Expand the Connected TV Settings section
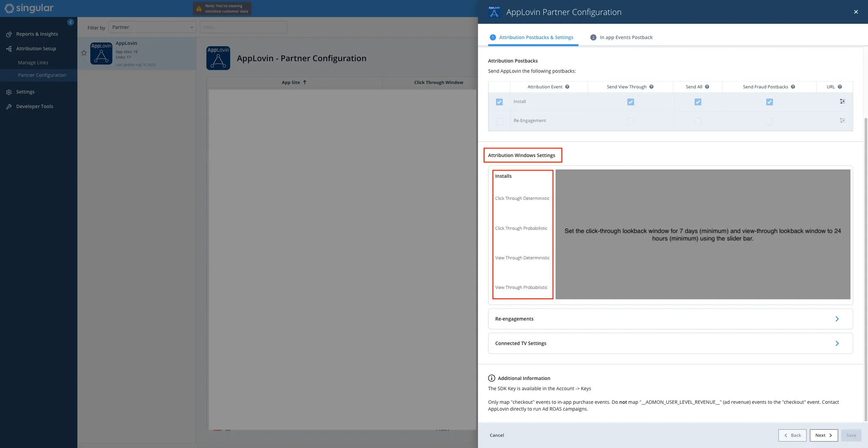The height and width of the screenshot is (448, 868). tap(670, 343)
